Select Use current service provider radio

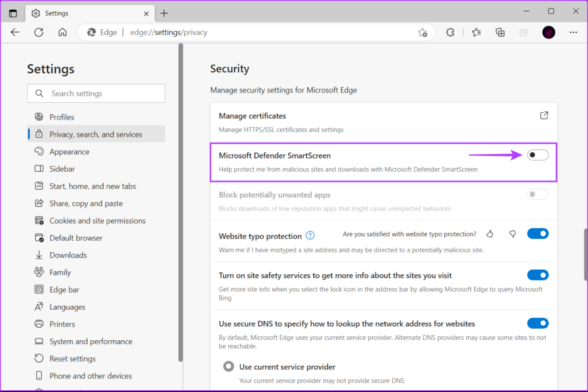[x=229, y=367]
